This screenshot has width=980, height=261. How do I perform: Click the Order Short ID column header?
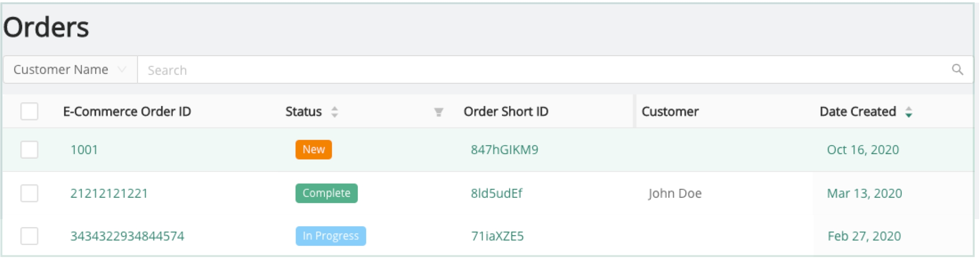tap(506, 111)
